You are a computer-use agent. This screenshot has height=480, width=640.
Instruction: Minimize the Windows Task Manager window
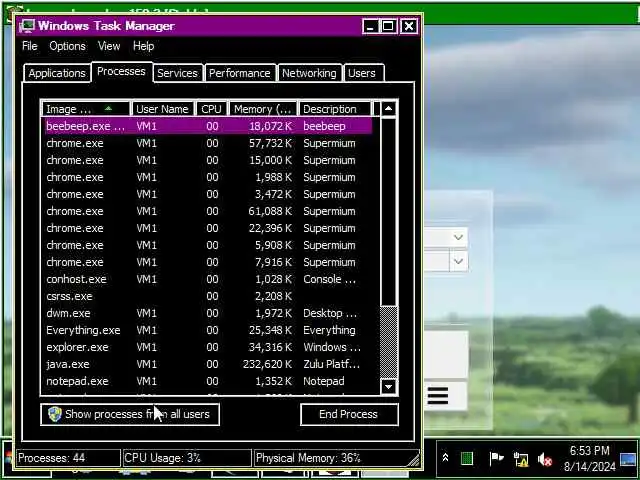pyautogui.click(x=370, y=27)
